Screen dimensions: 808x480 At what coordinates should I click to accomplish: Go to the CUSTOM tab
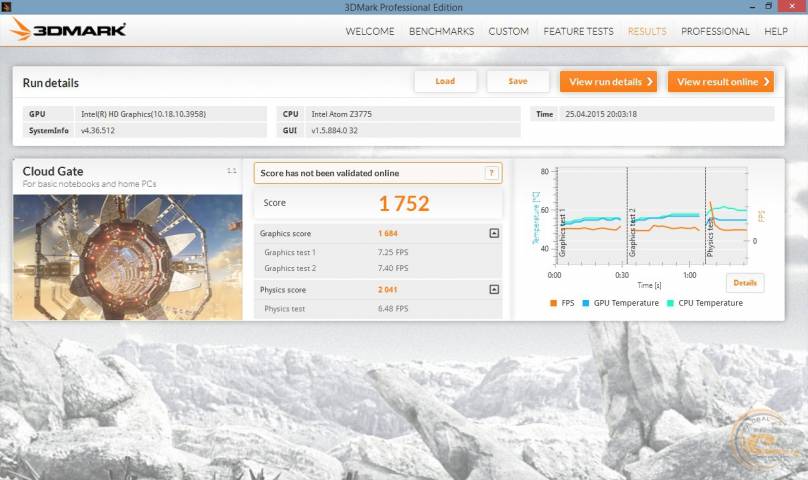point(509,31)
